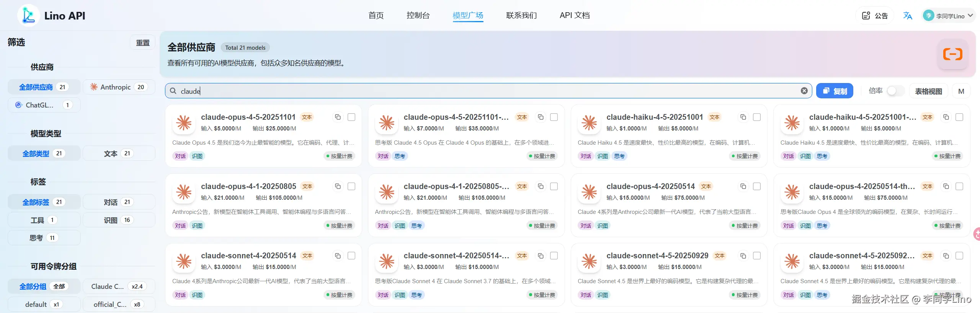Filter model type 文本
The height and width of the screenshot is (313, 980).
(x=119, y=153)
